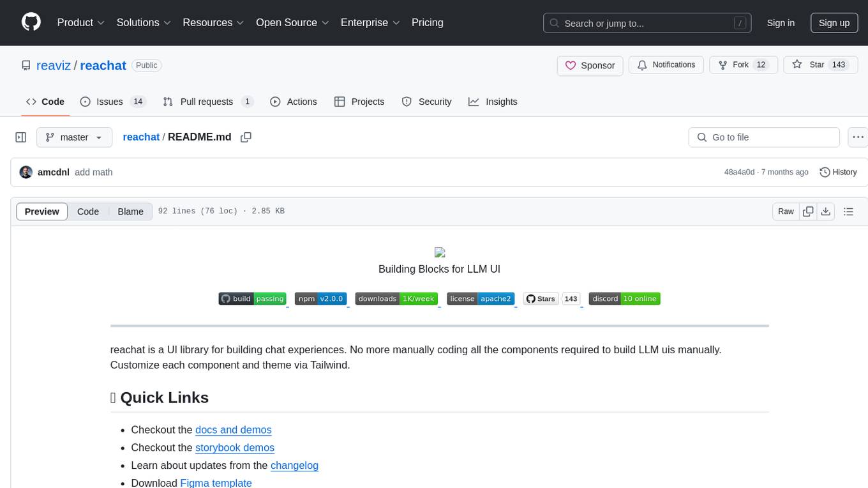Expand the Enterprise menu
Image resolution: width=868 pixels, height=488 pixels.
371,22
